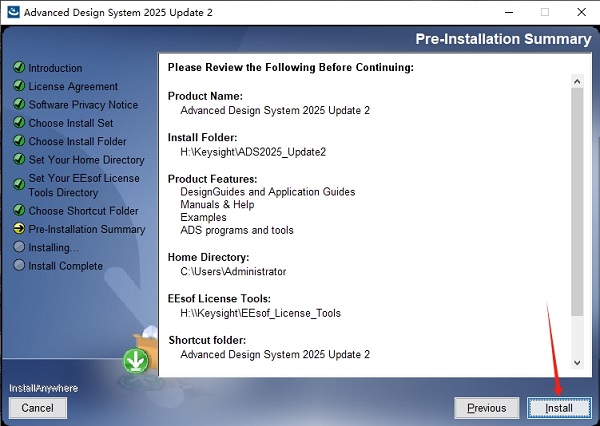Image resolution: width=600 pixels, height=426 pixels.
Task: Click the Installing... step label
Action: point(54,248)
